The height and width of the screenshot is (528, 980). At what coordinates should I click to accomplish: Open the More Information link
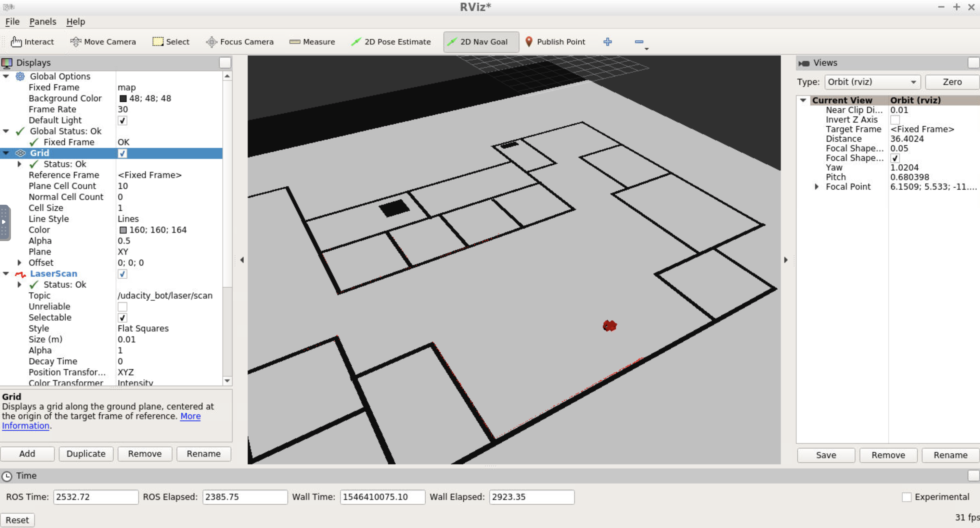101,421
